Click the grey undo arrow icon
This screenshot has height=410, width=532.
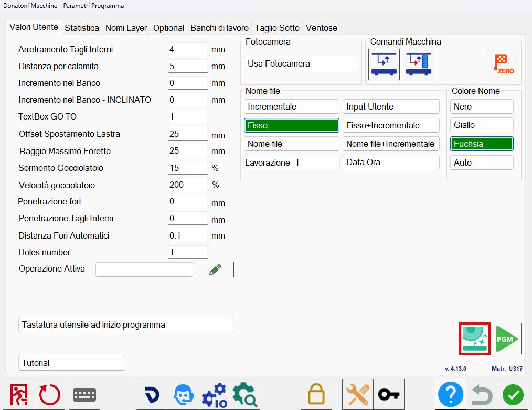(482, 394)
